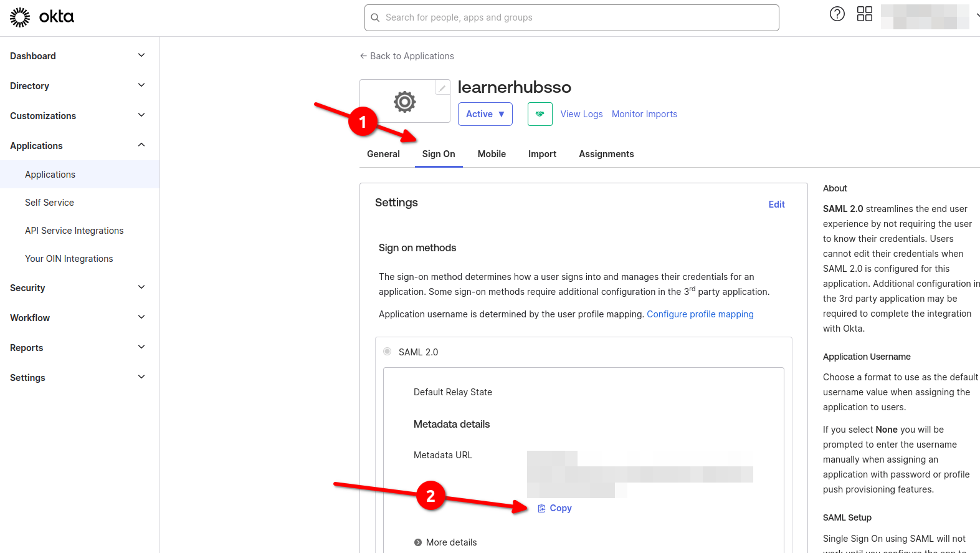Open the help question mark icon

pyautogui.click(x=837, y=14)
